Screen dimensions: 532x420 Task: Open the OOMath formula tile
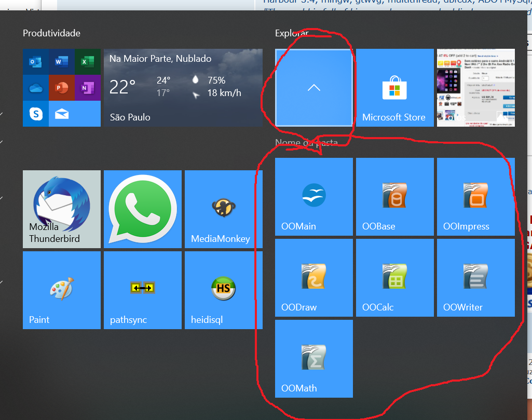pyautogui.click(x=313, y=359)
